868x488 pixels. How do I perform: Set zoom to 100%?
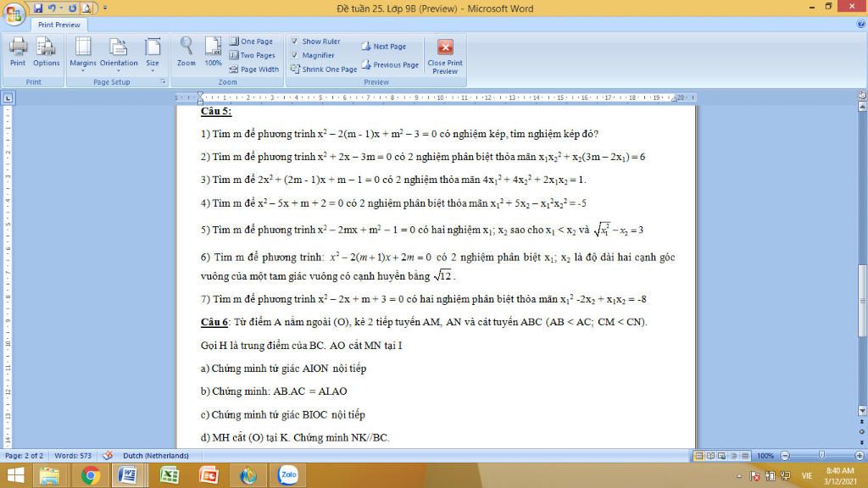[213, 52]
